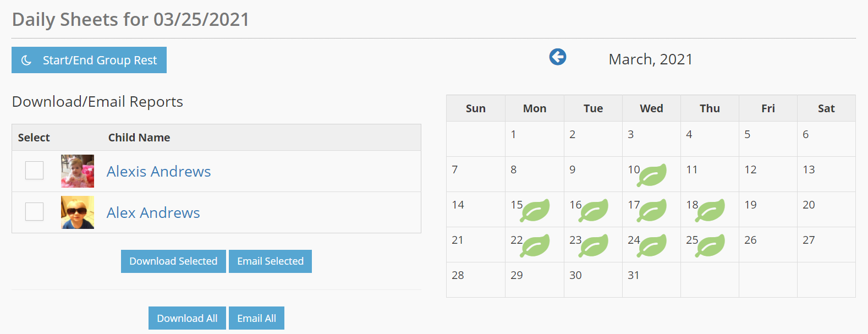Screen dimensions: 868x334
Task: Click the leaf icon on March 17
Action: (x=652, y=210)
